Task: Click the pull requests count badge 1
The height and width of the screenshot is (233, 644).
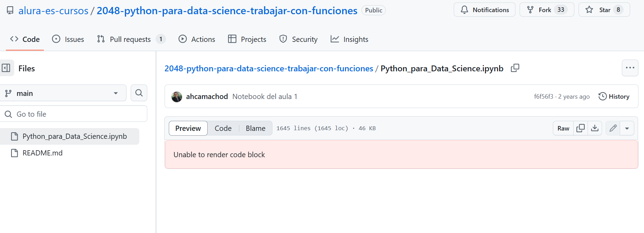Action: (x=161, y=39)
